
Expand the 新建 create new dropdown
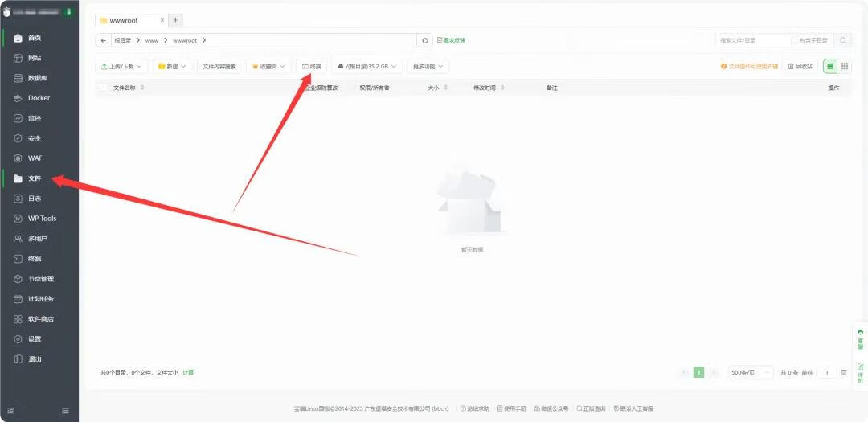point(172,67)
